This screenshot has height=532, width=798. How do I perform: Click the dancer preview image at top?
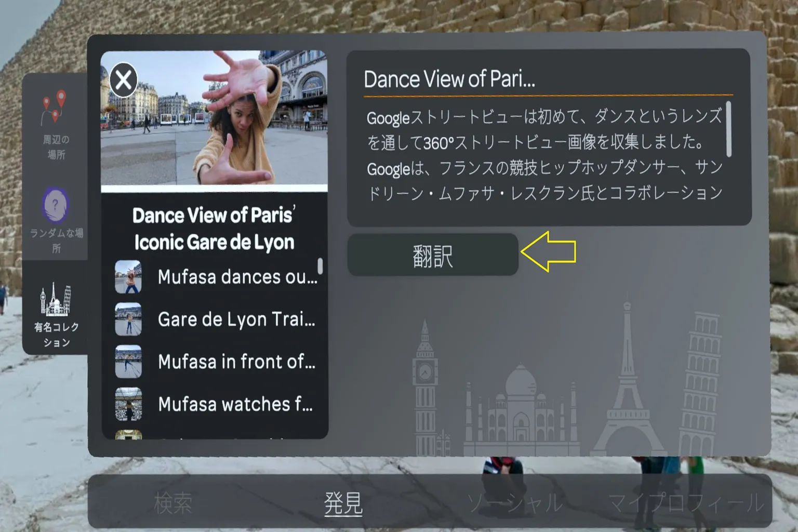(214, 118)
